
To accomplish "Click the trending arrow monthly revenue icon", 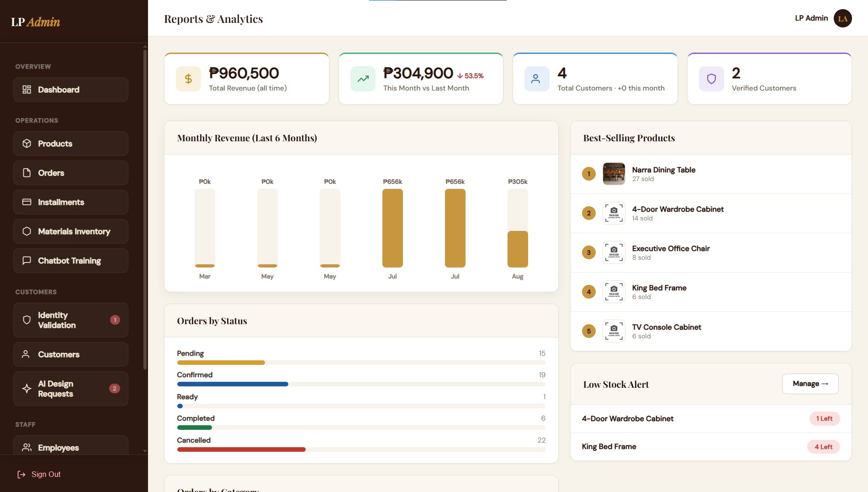I will click(x=363, y=79).
